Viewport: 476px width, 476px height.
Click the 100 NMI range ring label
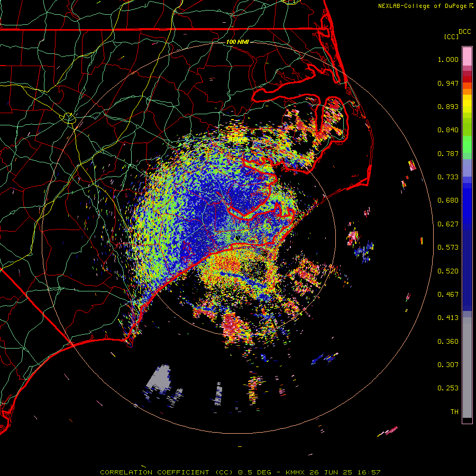tap(237, 42)
